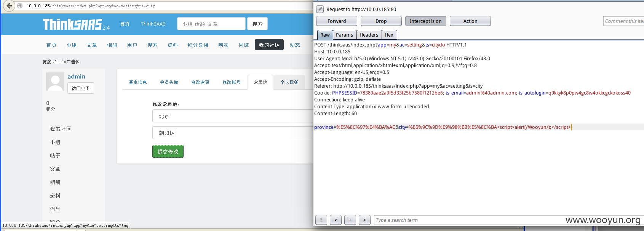Click the 搜索 search button
The height and width of the screenshot is (231, 644).
257,24
